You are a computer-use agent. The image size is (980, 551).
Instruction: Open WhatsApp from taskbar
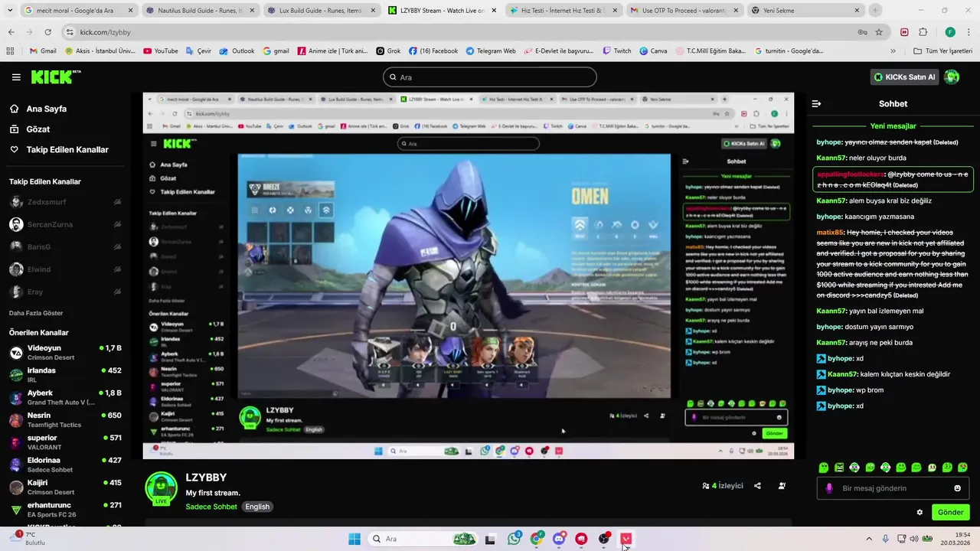pyautogui.click(x=514, y=539)
